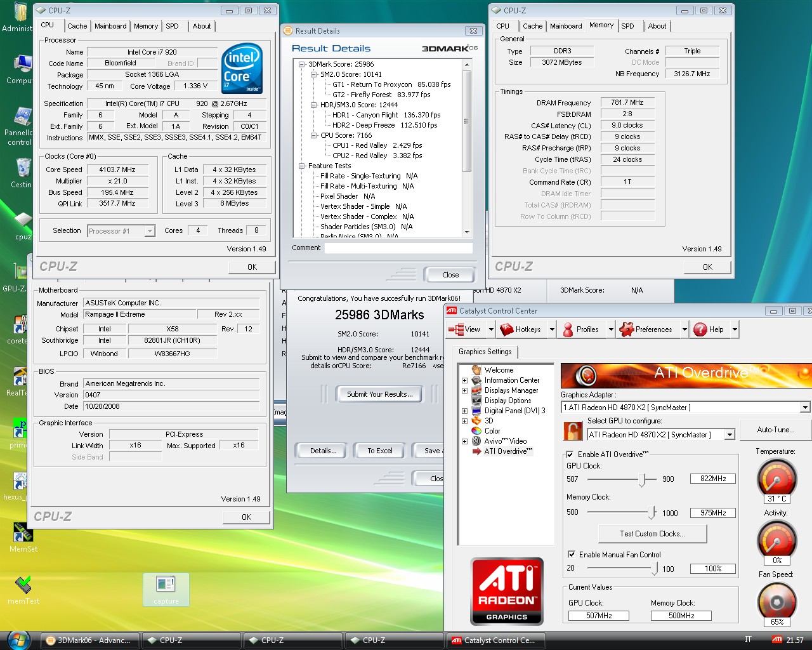This screenshot has height=650, width=812.
Task: Click the ATI Radeon Graphics logo
Action: 507,592
